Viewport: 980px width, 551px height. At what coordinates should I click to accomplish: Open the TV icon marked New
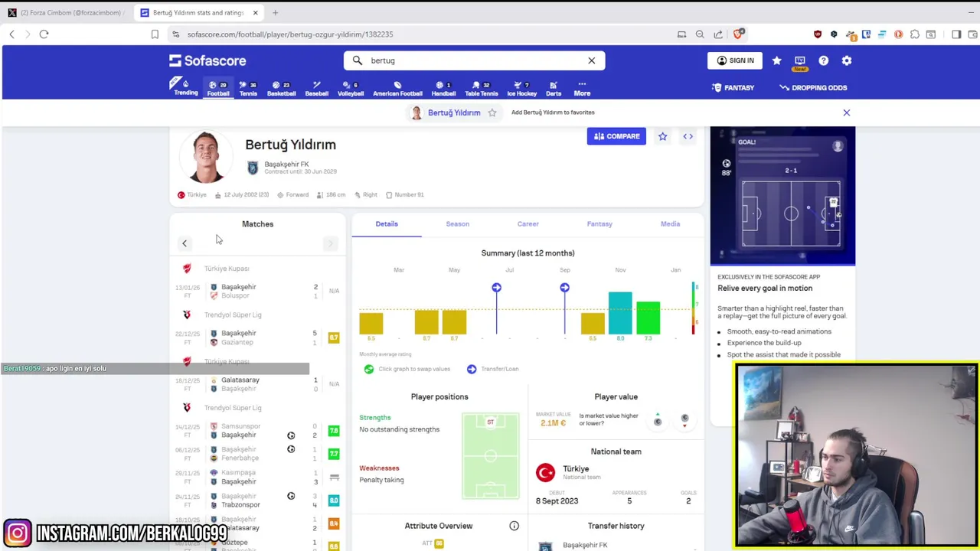(x=800, y=62)
